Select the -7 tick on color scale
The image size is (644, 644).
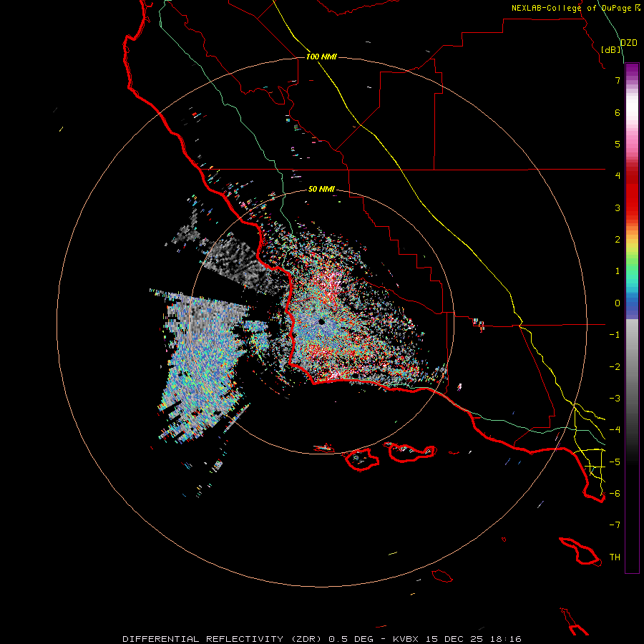615,525
